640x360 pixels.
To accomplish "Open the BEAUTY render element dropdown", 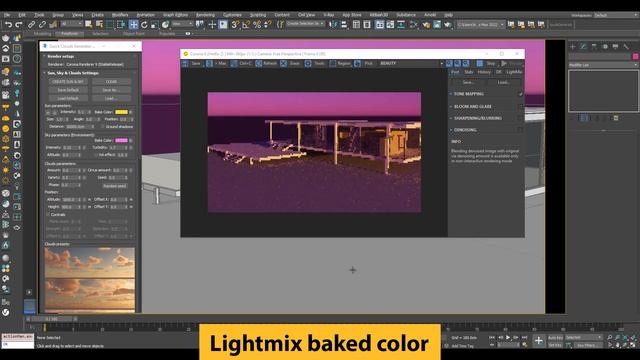I will tap(411, 64).
